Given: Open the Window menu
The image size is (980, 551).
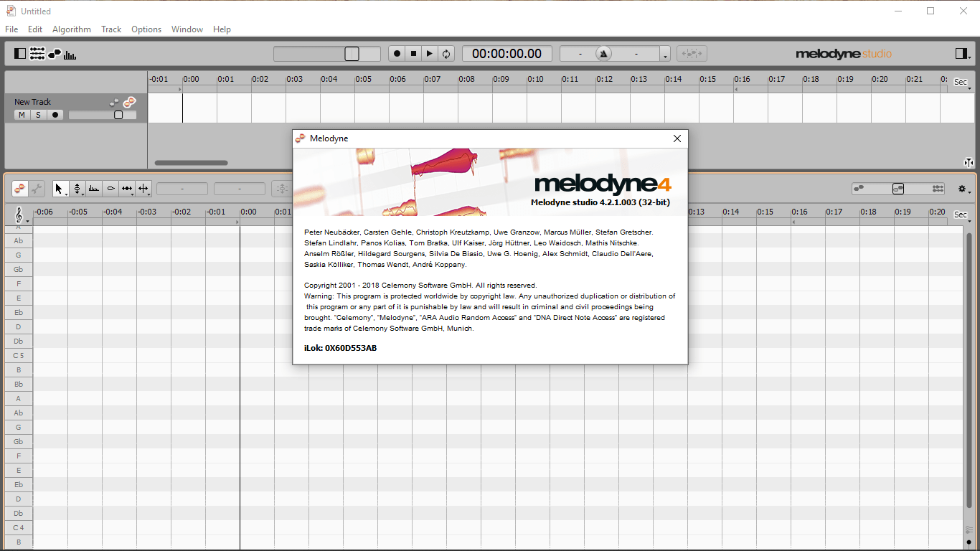Looking at the screenshot, I should click(187, 29).
